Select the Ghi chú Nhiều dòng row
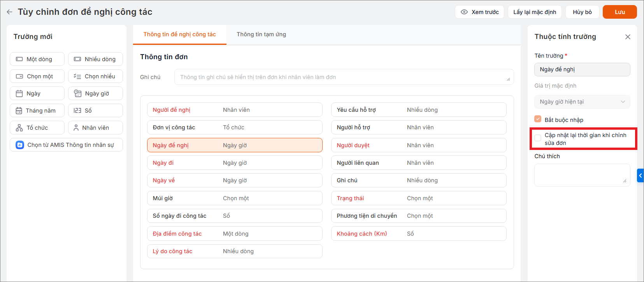This screenshot has height=282, width=644. coord(419,180)
